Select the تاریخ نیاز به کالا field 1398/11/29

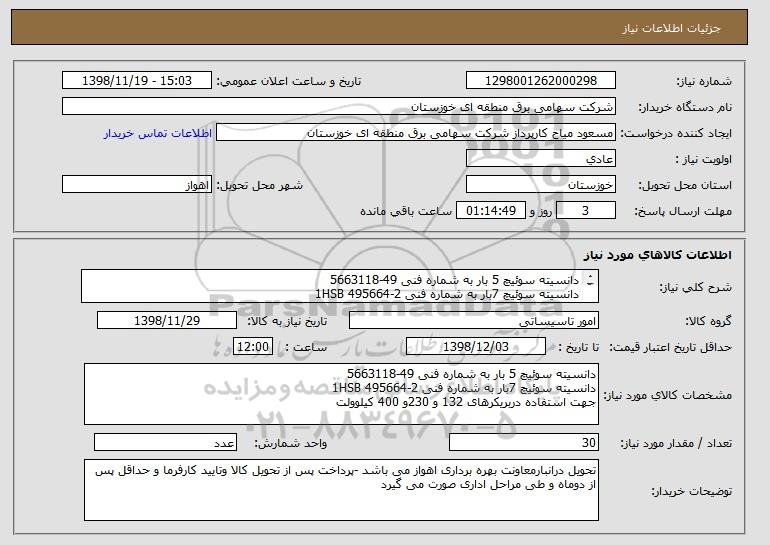167,321
